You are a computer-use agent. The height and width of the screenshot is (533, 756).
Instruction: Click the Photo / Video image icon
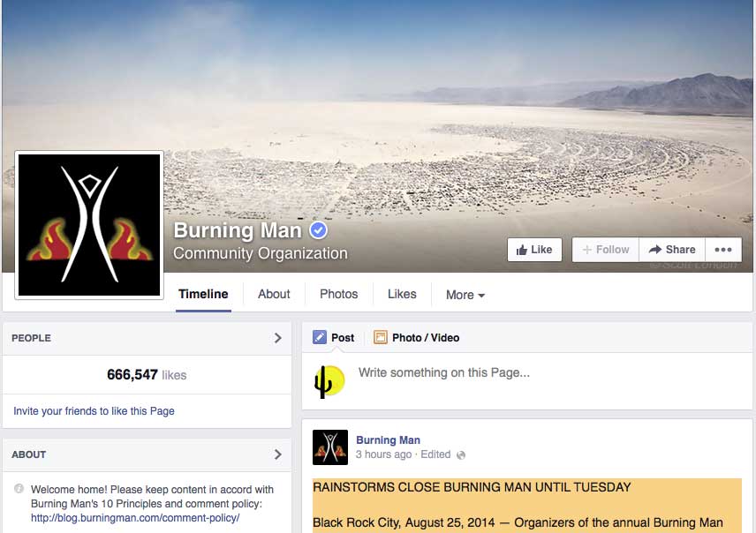pyautogui.click(x=380, y=337)
